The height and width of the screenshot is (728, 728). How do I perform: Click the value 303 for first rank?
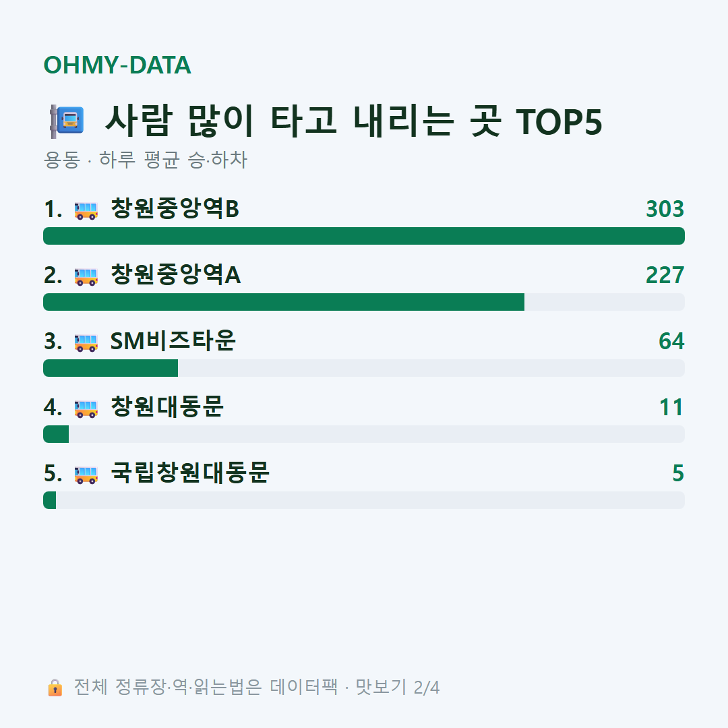(665, 209)
